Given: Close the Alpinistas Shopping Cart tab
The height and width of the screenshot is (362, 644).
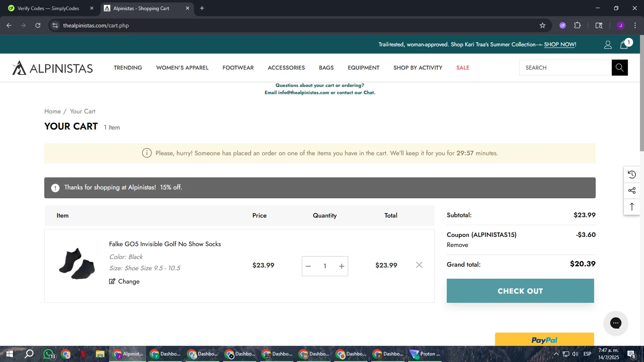Looking at the screenshot, I should click(188, 8).
